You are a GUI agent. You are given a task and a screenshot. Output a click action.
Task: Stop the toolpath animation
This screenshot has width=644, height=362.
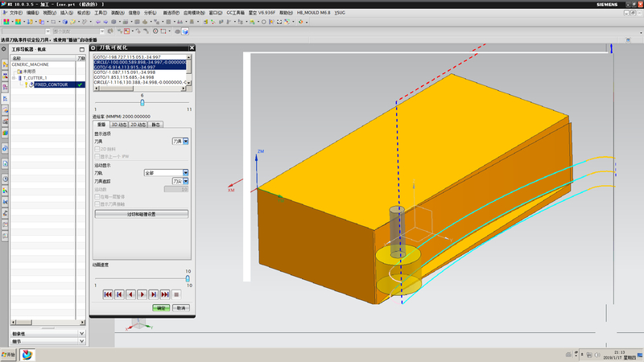pyautogui.click(x=176, y=294)
